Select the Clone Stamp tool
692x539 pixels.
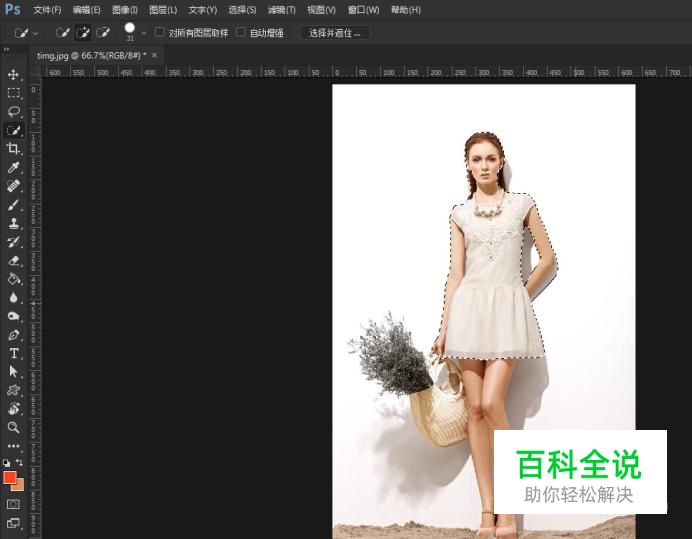coord(13,223)
